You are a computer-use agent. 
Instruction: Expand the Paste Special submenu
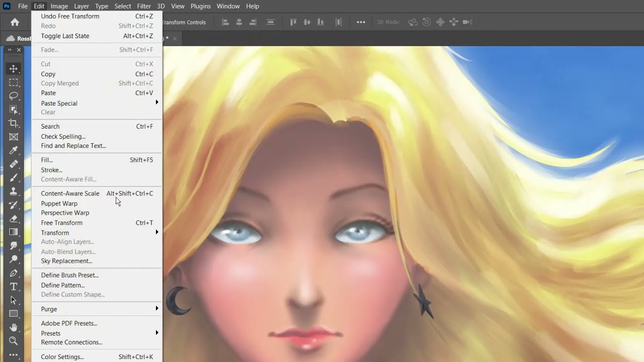pos(97,103)
